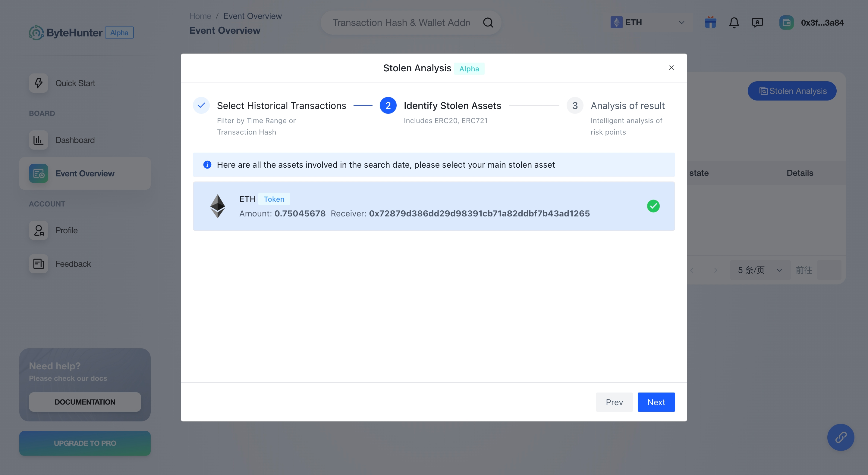This screenshot has width=868, height=475.
Task: Click the Quick Start lightning bolt icon
Action: click(x=38, y=82)
